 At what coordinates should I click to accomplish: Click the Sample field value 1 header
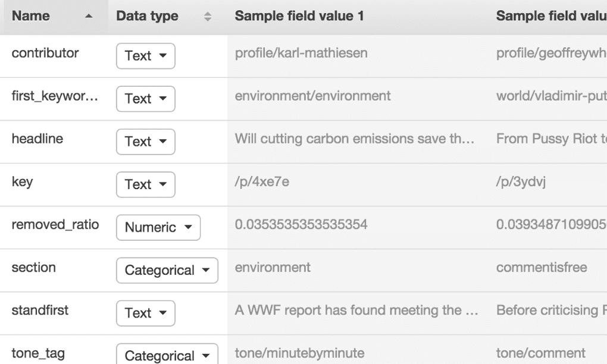click(x=299, y=17)
